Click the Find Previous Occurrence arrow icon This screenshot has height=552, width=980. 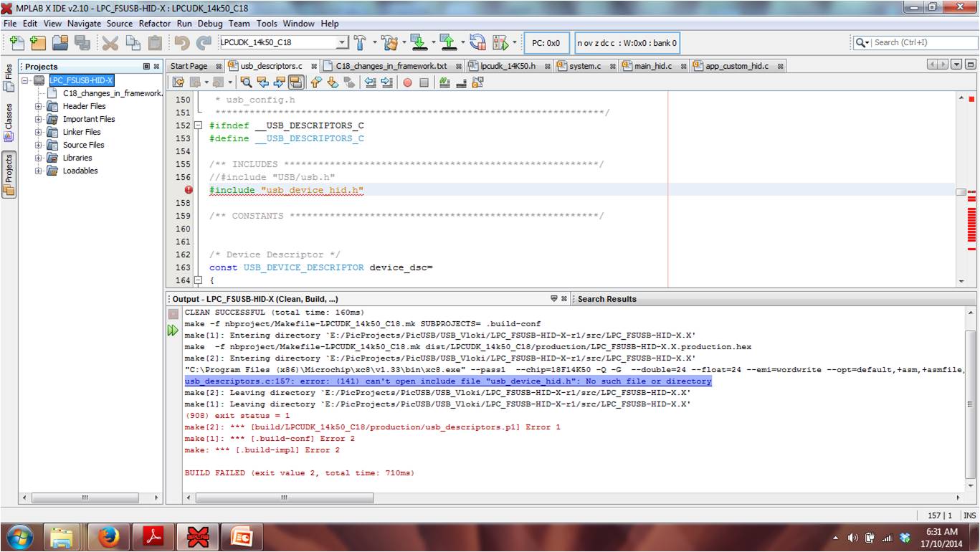click(x=262, y=82)
